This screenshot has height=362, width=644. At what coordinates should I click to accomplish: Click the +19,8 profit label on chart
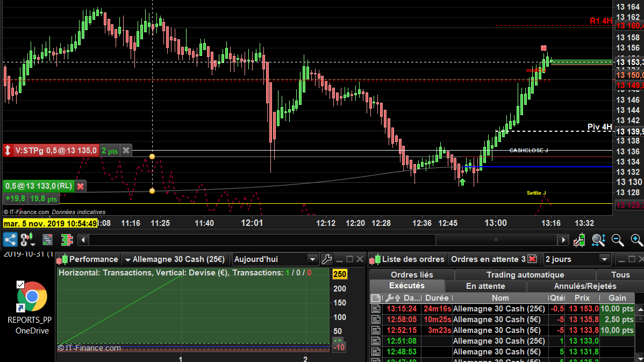(x=15, y=198)
